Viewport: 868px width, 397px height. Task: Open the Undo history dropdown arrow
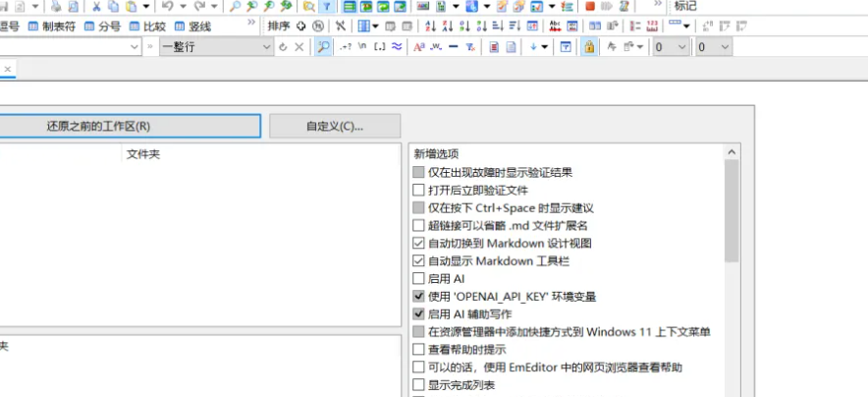coord(183,7)
